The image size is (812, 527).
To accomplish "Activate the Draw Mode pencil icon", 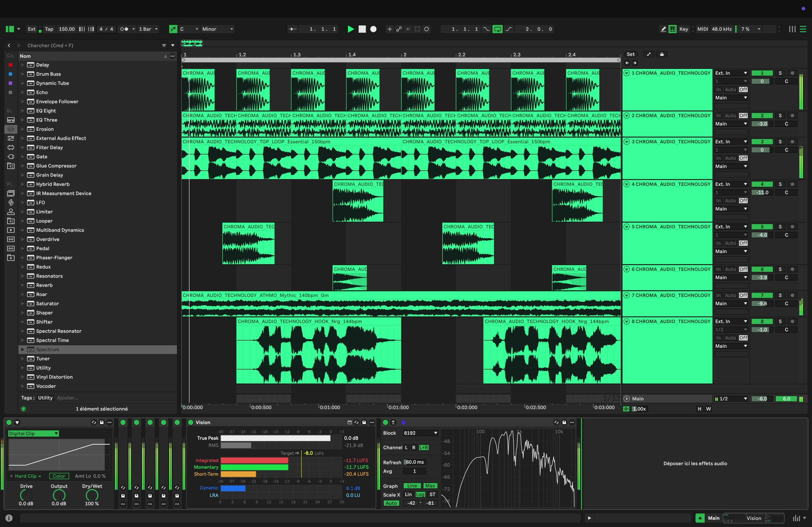I will tap(663, 29).
